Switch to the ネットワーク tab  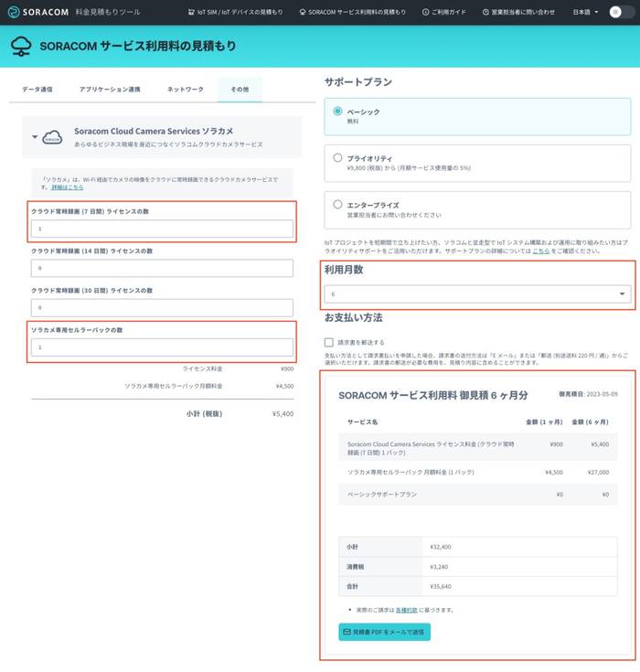186,90
